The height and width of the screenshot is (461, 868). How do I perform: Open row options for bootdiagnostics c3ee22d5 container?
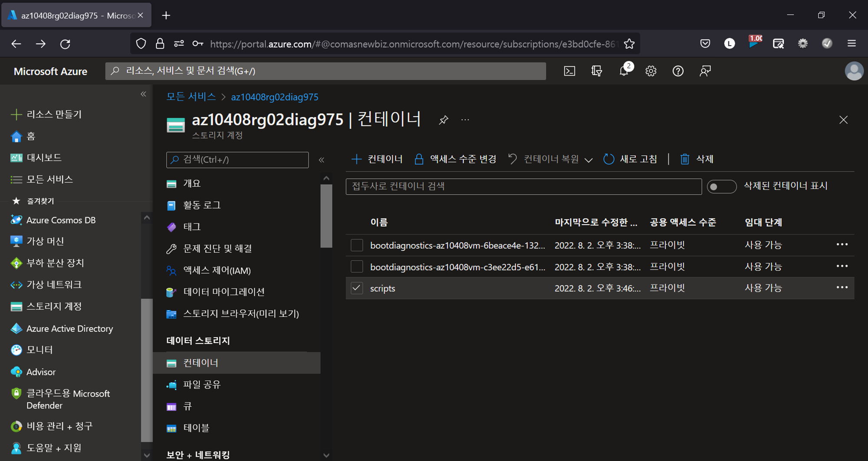pos(842,266)
